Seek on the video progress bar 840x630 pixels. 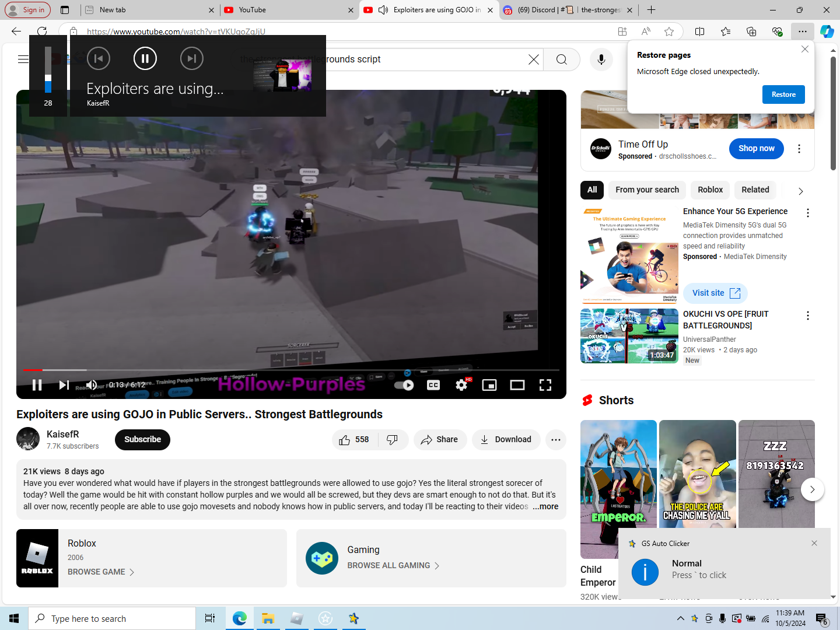tap(291, 370)
